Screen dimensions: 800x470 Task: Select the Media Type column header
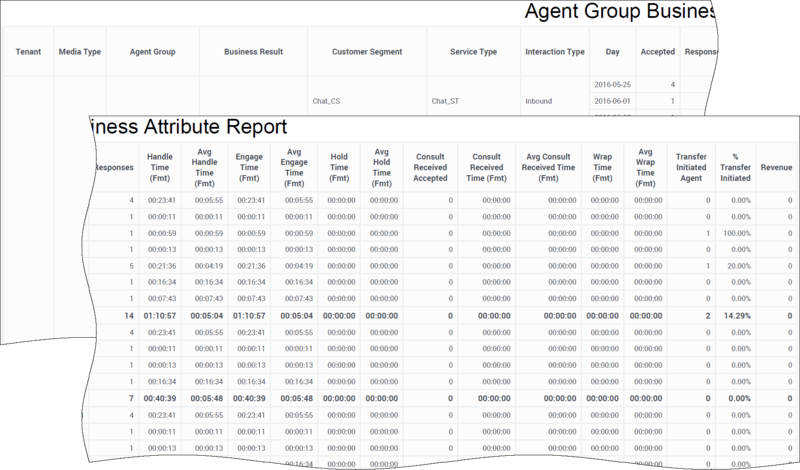(x=77, y=50)
